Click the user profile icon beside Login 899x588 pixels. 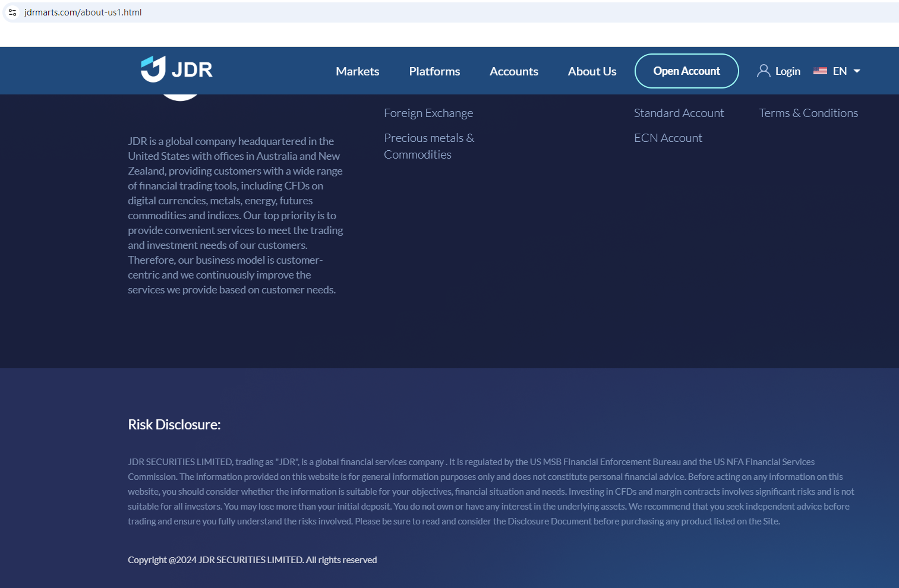(x=764, y=71)
